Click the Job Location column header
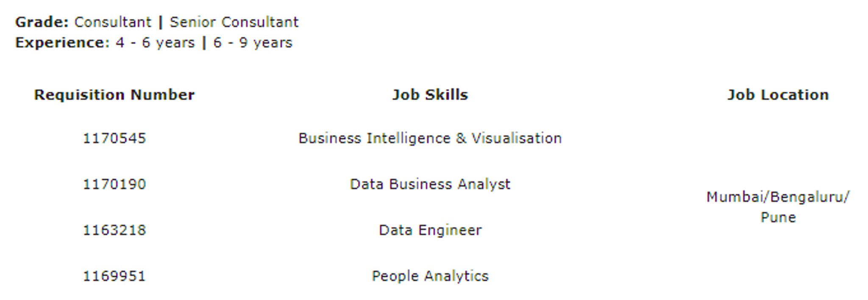 coord(778,95)
